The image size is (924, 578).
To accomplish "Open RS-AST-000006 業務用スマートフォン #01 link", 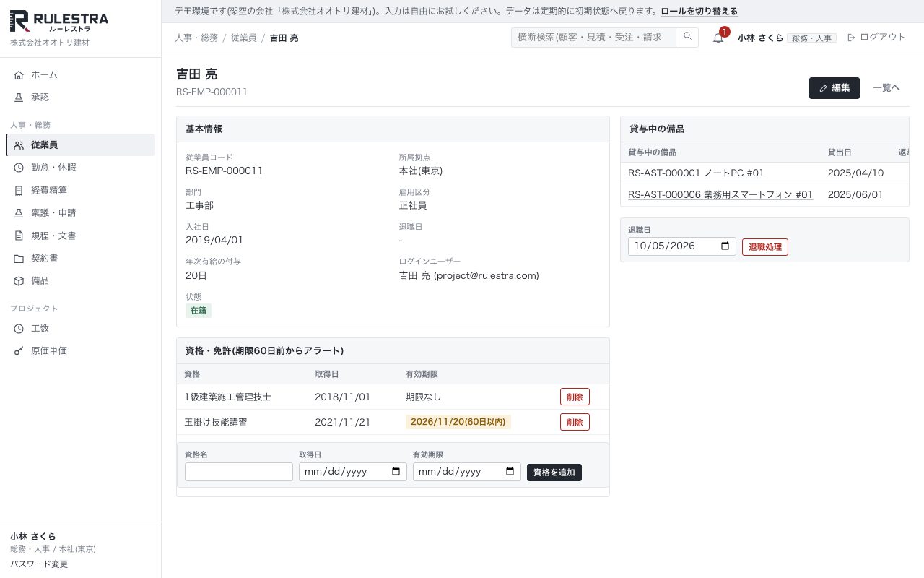I will pos(720,194).
